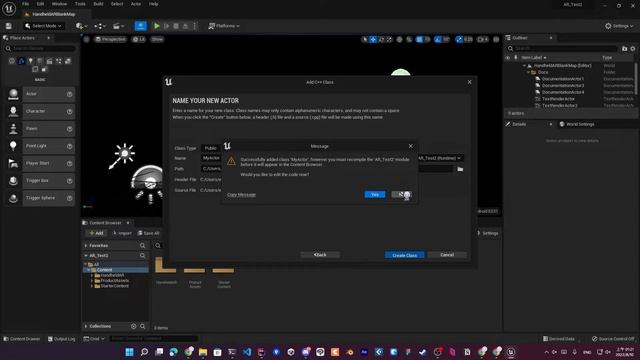
Task: Click Save All in Content Browser
Action: tap(148, 233)
